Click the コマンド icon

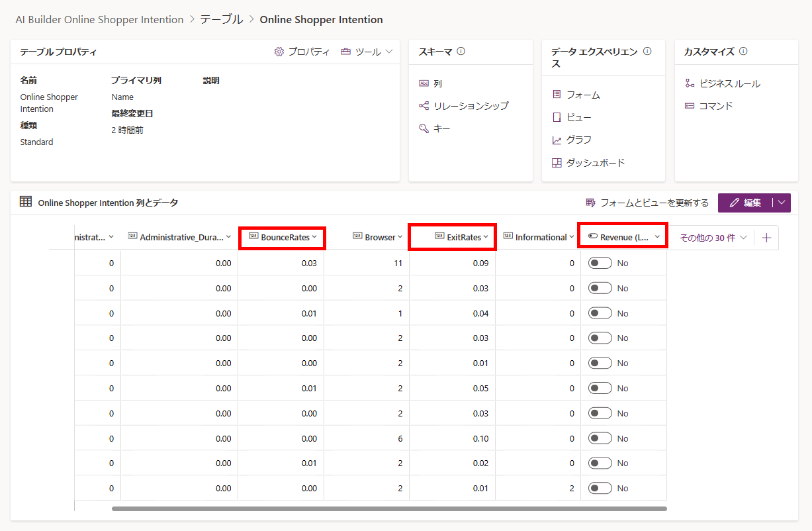pos(690,106)
